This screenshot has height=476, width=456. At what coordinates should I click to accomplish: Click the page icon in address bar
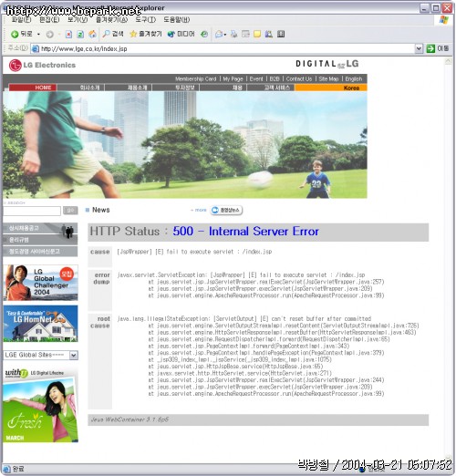click(x=36, y=48)
